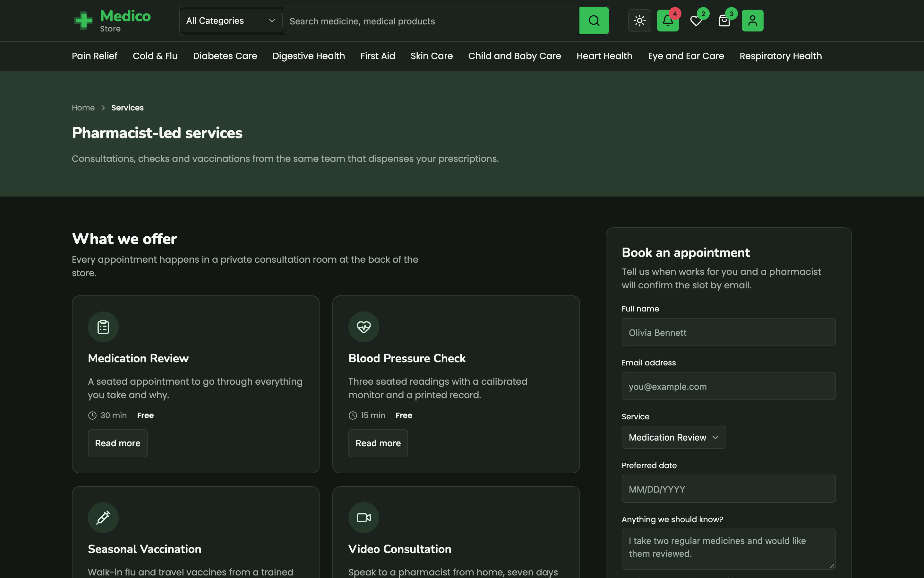The image size is (924, 578).
Task: Open the user account icon
Action: tap(753, 21)
